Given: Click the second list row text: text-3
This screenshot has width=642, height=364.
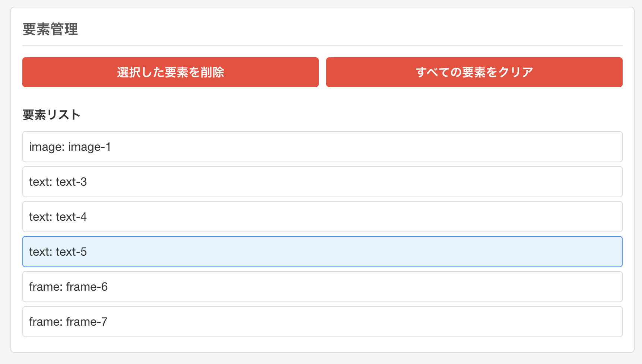Looking at the screenshot, I should (x=322, y=182).
